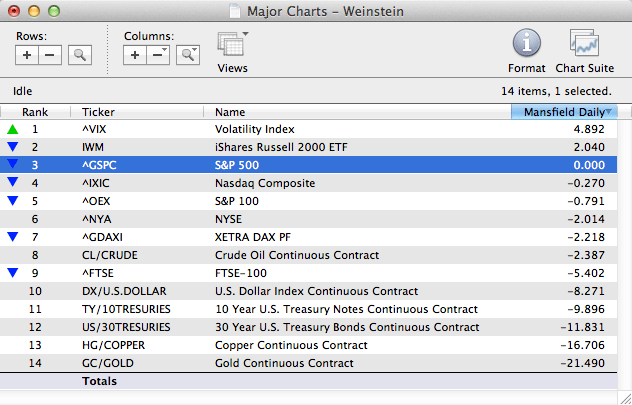Click the Rank column header
This screenshot has width=632, height=405.
tap(35, 112)
